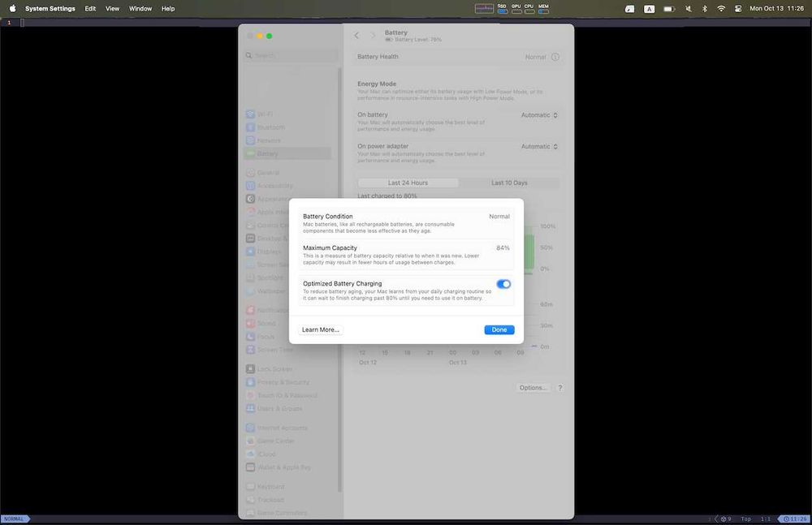This screenshot has width=812, height=525.
Task: Select Accessibility in the sidebar
Action: [x=287, y=186]
